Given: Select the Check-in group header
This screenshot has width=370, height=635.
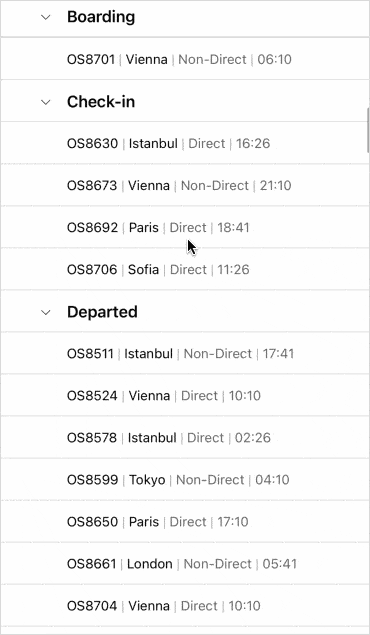Looking at the screenshot, I should [x=185, y=101].
